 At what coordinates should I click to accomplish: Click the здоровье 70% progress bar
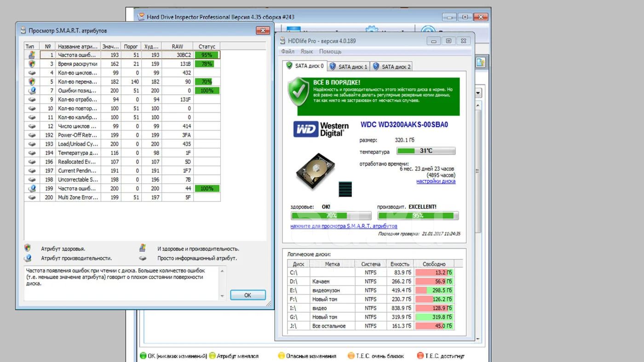[x=331, y=215]
